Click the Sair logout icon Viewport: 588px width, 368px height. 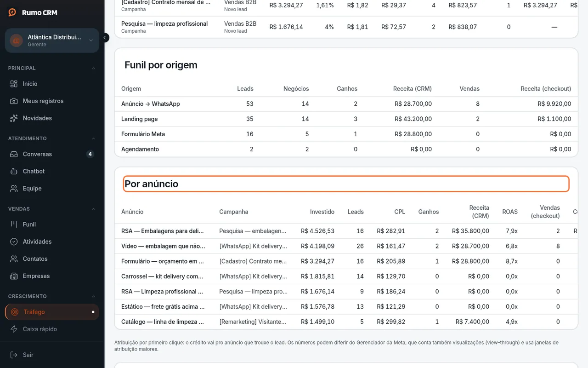(14, 355)
